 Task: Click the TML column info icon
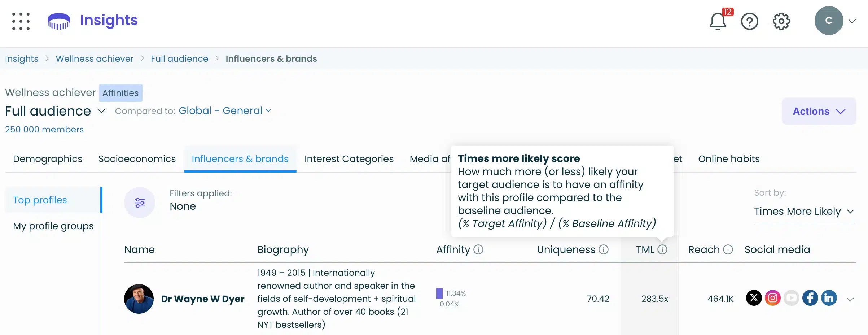[663, 249]
